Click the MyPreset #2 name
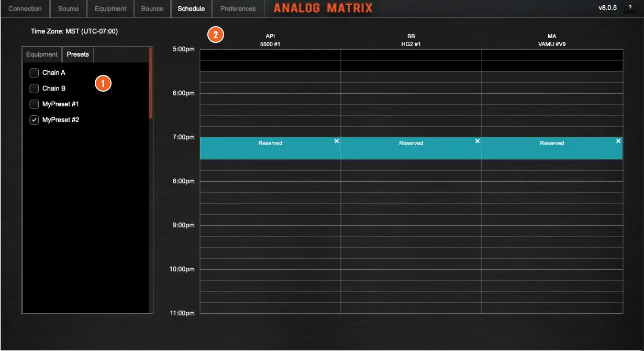The height and width of the screenshot is (351, 644). coord(61,120)
